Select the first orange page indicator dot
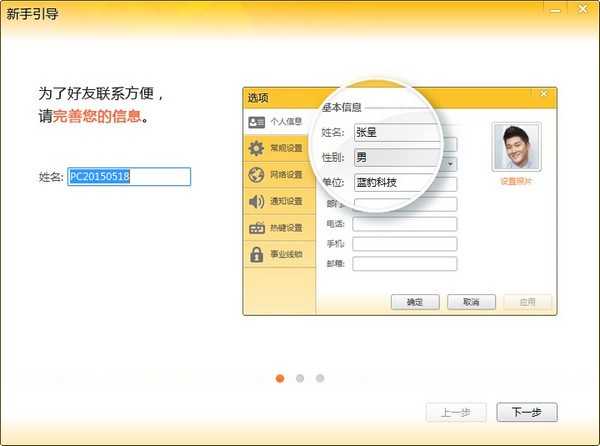Viewport: 600px width, 446px height. (280, 378)
